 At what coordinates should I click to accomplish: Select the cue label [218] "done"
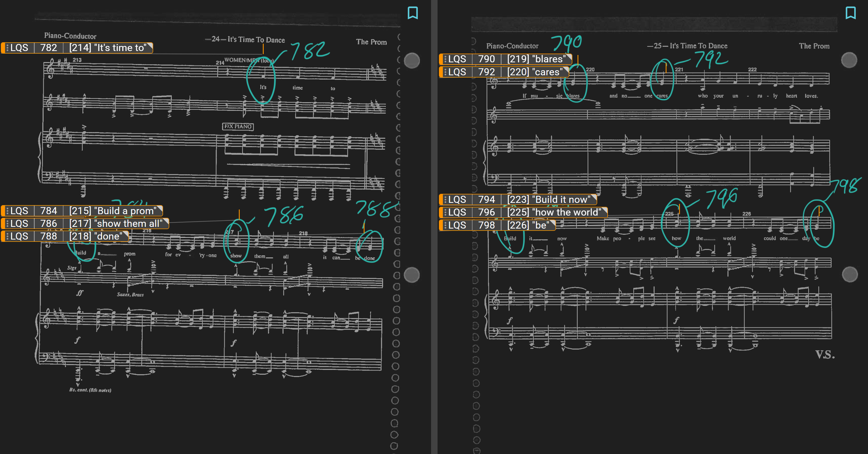pos(96,237)
